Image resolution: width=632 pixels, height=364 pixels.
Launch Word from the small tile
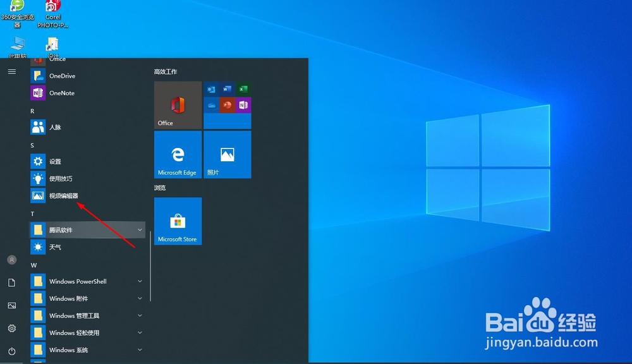coord(227,89)
